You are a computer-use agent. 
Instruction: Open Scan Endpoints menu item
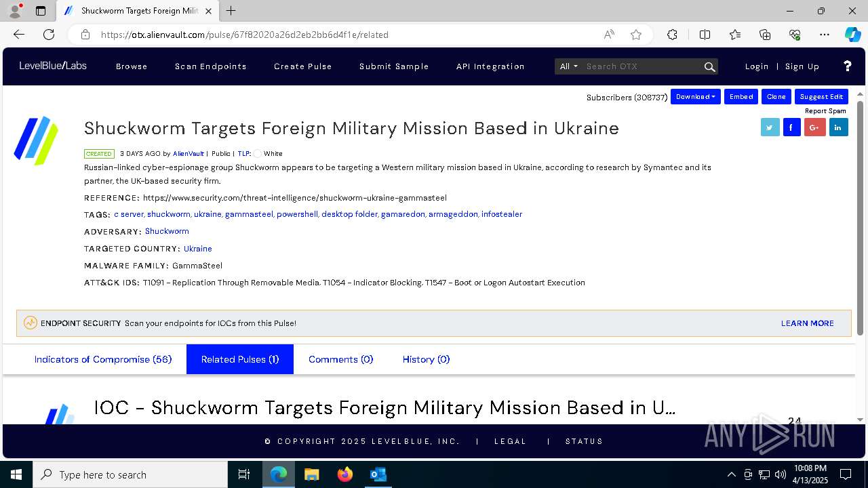(211, 66)
